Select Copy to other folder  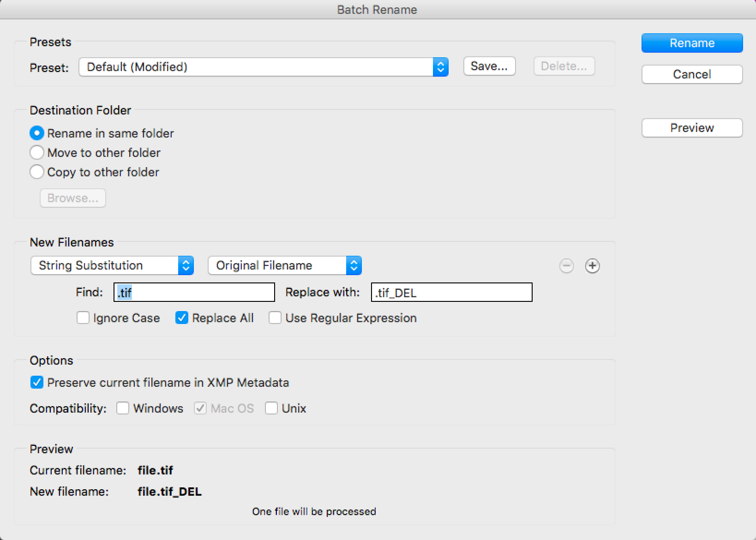[37, 172]
